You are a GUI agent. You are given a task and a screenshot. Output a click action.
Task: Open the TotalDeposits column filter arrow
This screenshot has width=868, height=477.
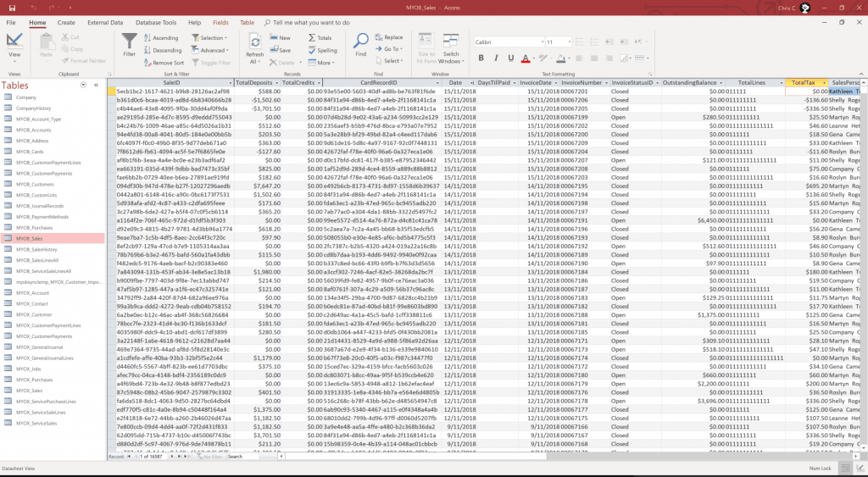277,83
